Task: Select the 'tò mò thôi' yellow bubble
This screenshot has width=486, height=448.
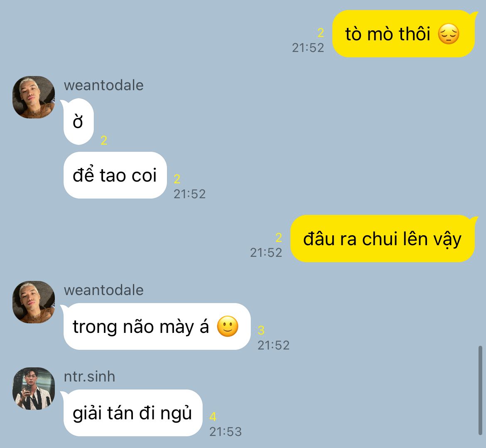Action: tap(404, 34)
